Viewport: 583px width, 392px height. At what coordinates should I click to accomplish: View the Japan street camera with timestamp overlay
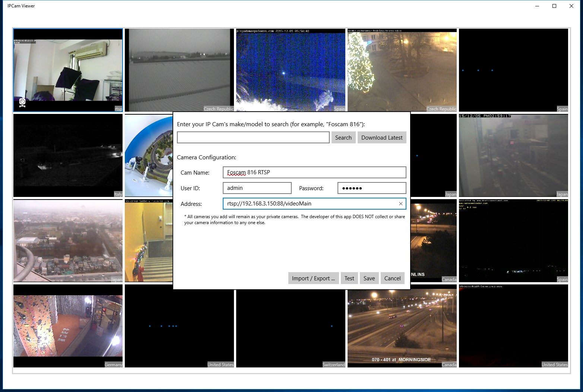coord(513,155)
